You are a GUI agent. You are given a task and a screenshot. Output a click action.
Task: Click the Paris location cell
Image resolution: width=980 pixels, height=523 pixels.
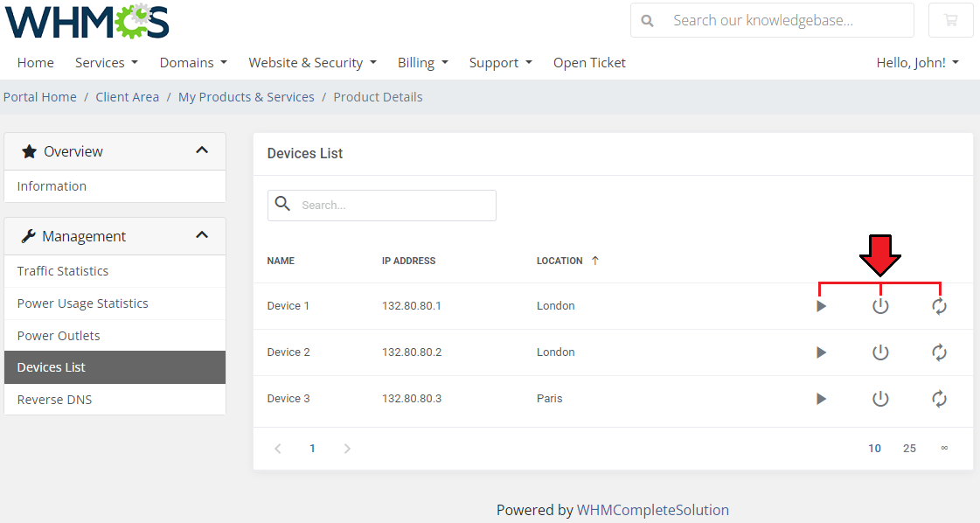click(549, 399)
